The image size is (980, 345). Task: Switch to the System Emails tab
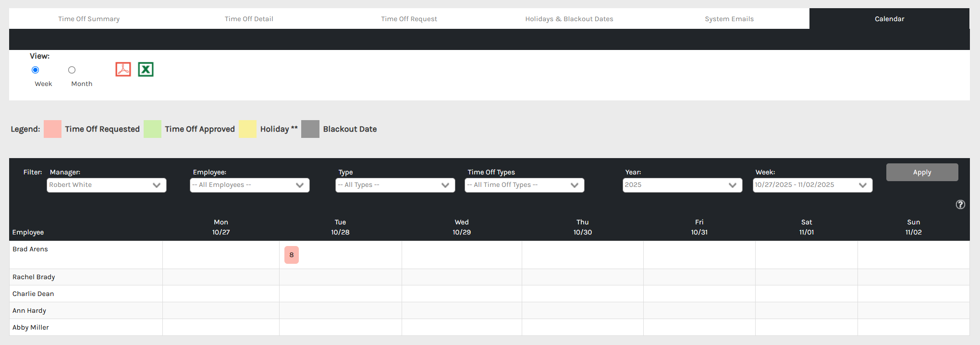[729, 19]
